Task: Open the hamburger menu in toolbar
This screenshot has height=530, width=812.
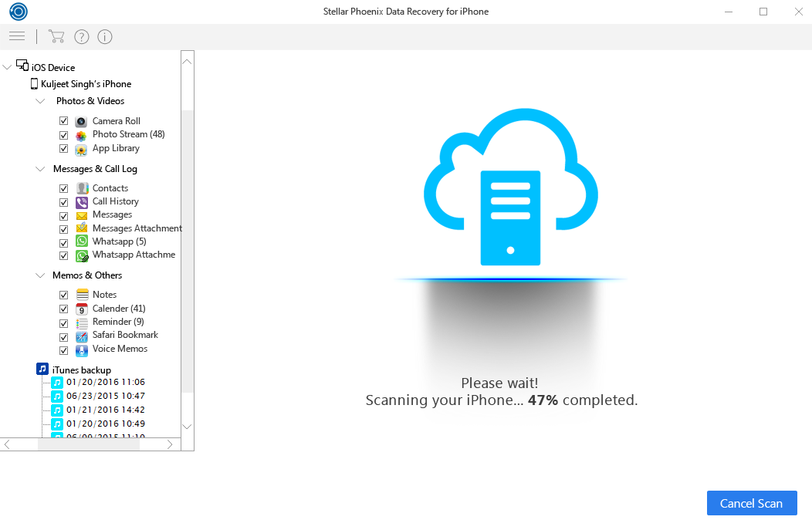Action: [17, 36]
